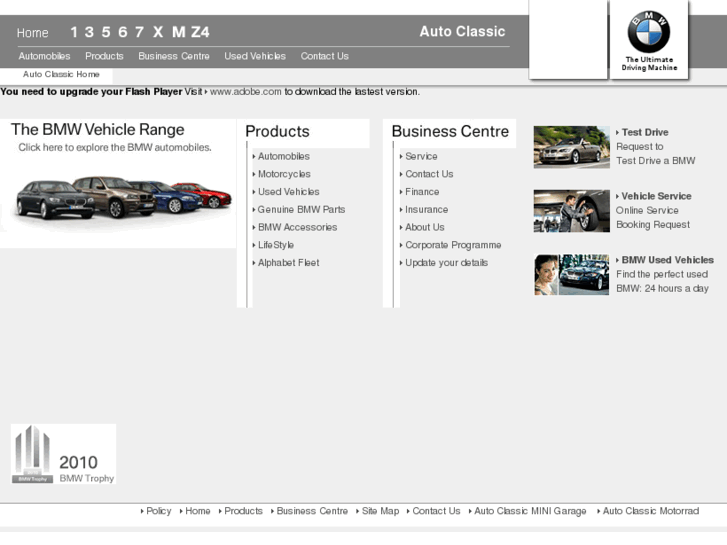Open Automobiles in the Products list
The image size is (727, 545).
tap(284, 156)
